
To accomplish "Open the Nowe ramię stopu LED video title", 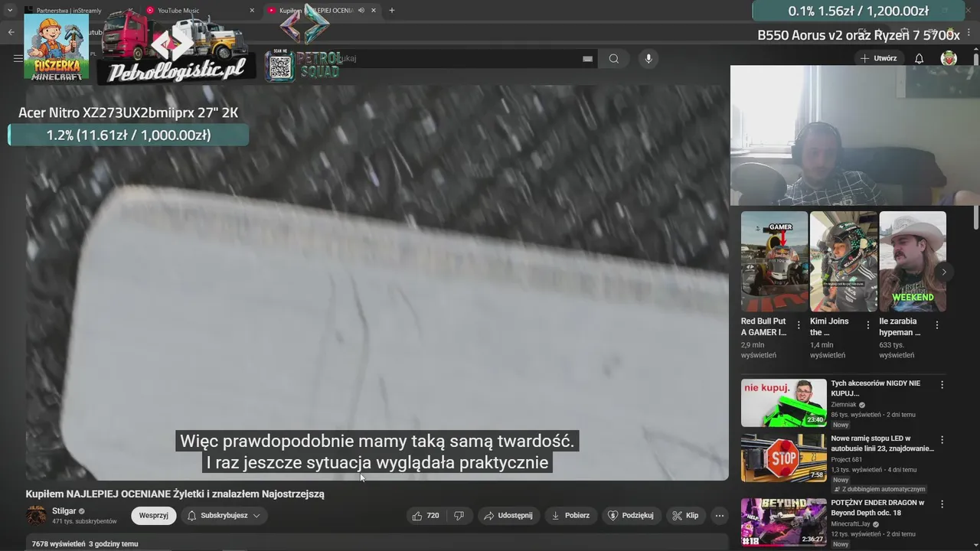I will pos(883,444).
